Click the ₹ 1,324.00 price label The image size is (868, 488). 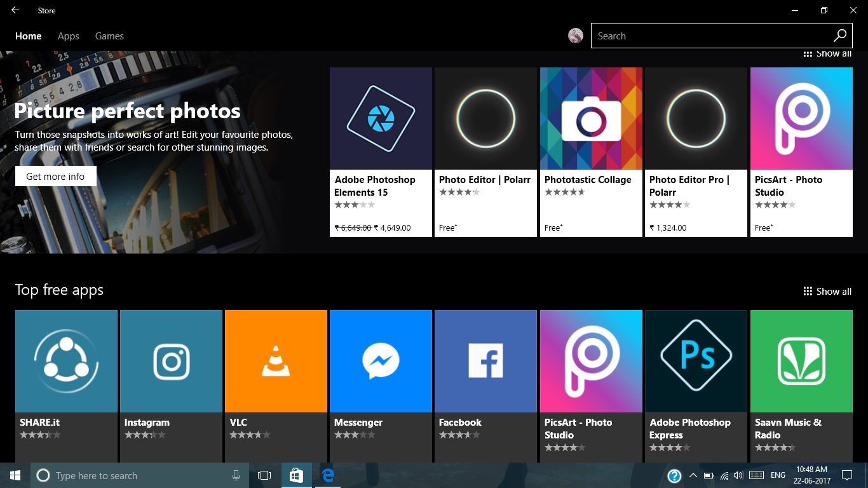668,227
